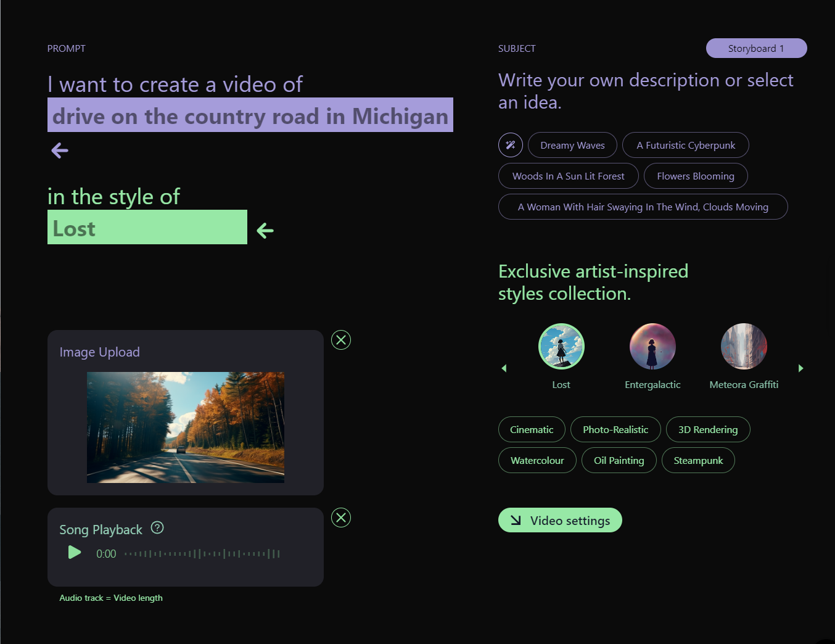
Task: Choose the Flowers Blooming idea
Action: 696,176
